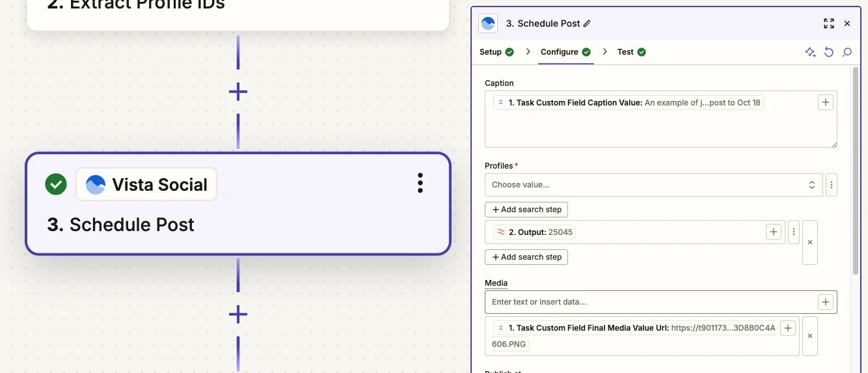Click the green check icon next to Test
Screen dimensions: 868x373
pos(642,52)
